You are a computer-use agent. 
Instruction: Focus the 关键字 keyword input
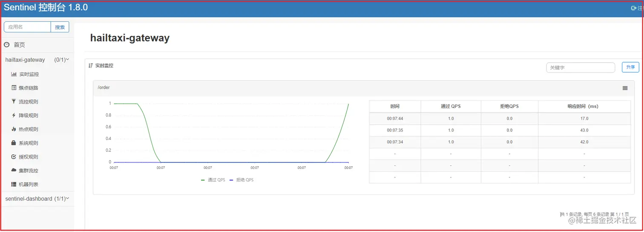coord(581,67)
